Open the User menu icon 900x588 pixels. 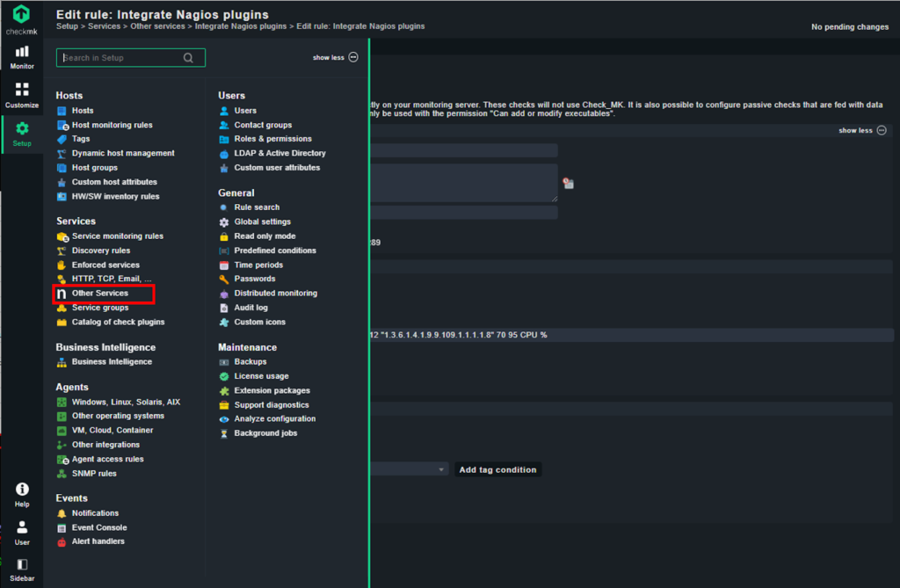[x=22, y=533]
